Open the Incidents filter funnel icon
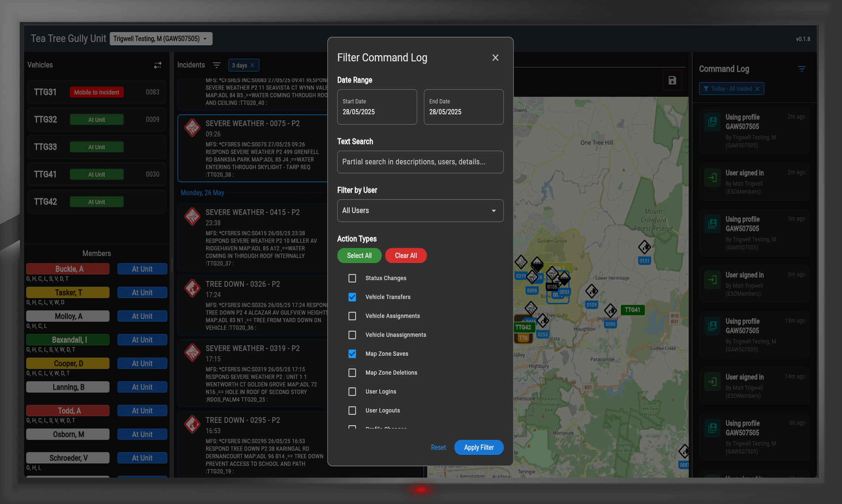Viewport: 842px width, 504px height. pyautogui.click(x=217, y=65)
